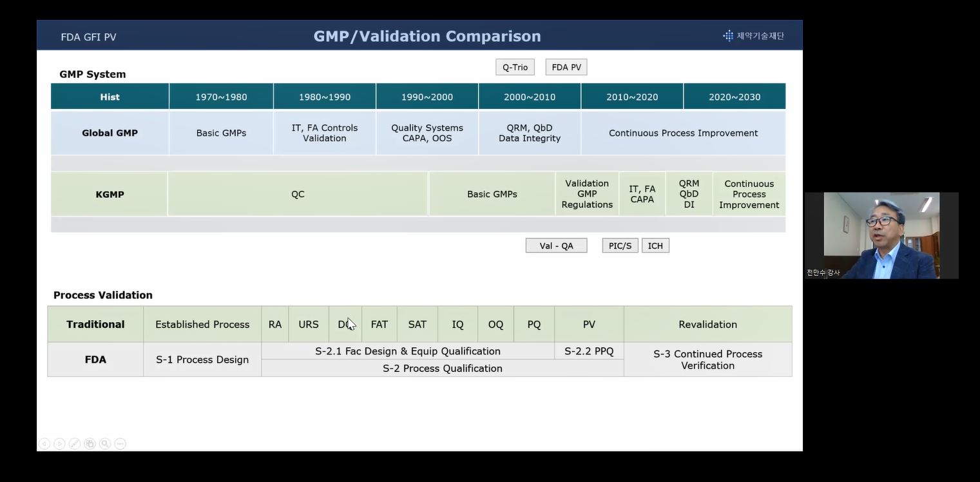Click the 'S-2 Process Qualification' cell

coord(443,368)
